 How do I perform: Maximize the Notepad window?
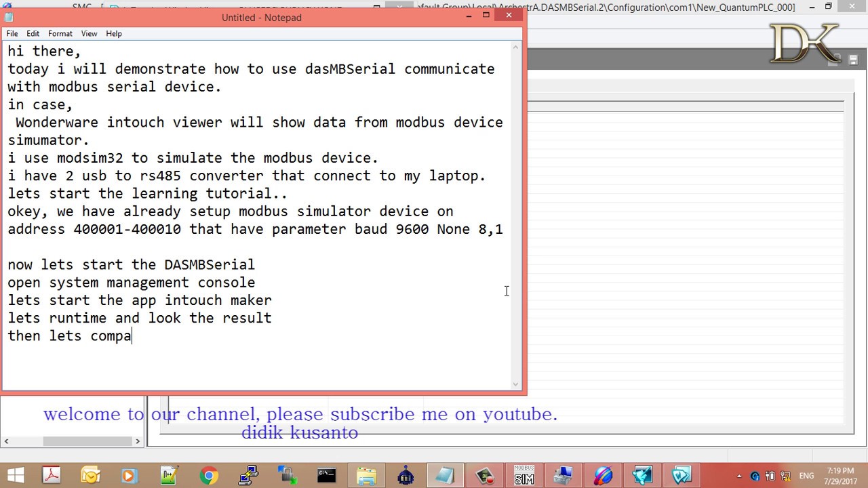[x=486, y=16]
